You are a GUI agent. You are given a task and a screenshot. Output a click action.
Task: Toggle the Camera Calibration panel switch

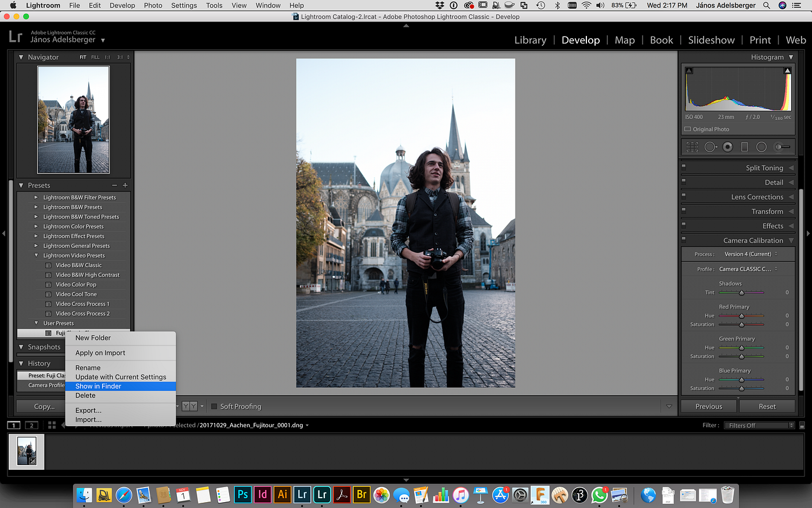click(684, 239)
